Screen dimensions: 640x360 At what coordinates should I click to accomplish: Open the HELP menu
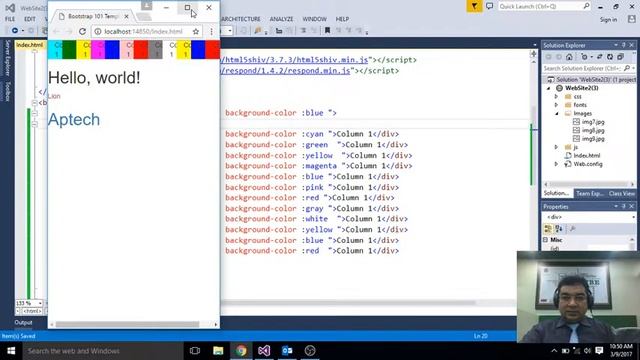[x=342, y=19]
